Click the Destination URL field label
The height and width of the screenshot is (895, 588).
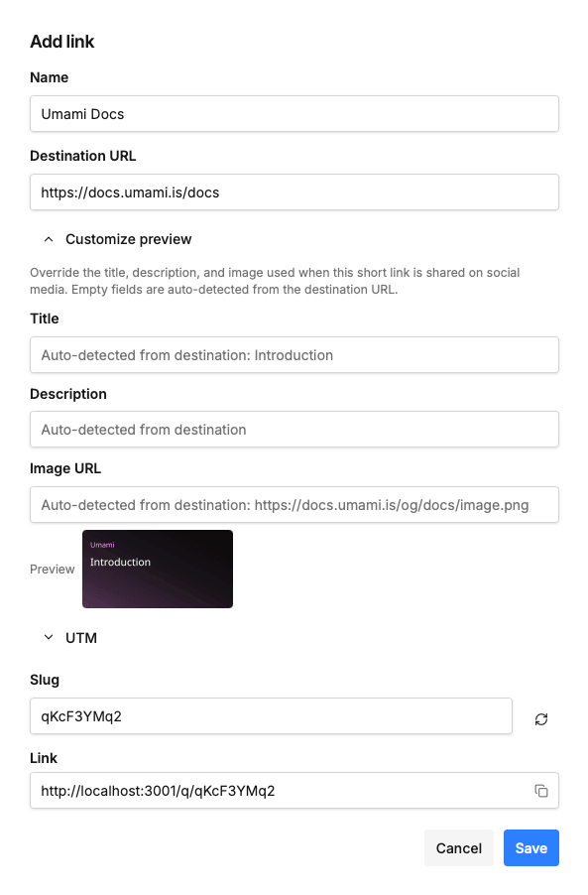click(x=82, y=156)
